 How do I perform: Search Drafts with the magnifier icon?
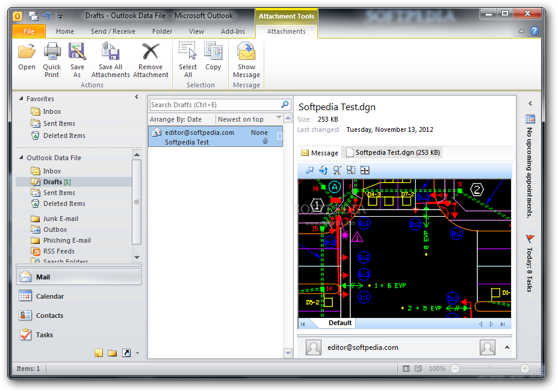tap(285, 105)
